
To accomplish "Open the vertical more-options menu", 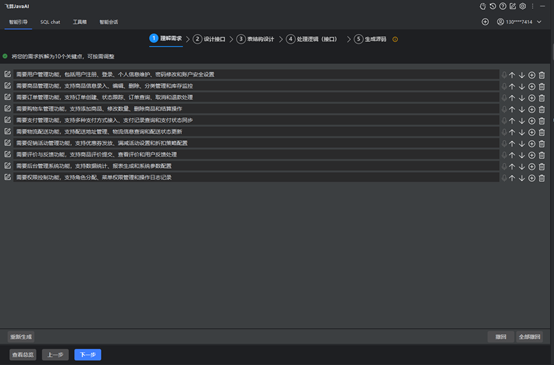I will [532, 6].
